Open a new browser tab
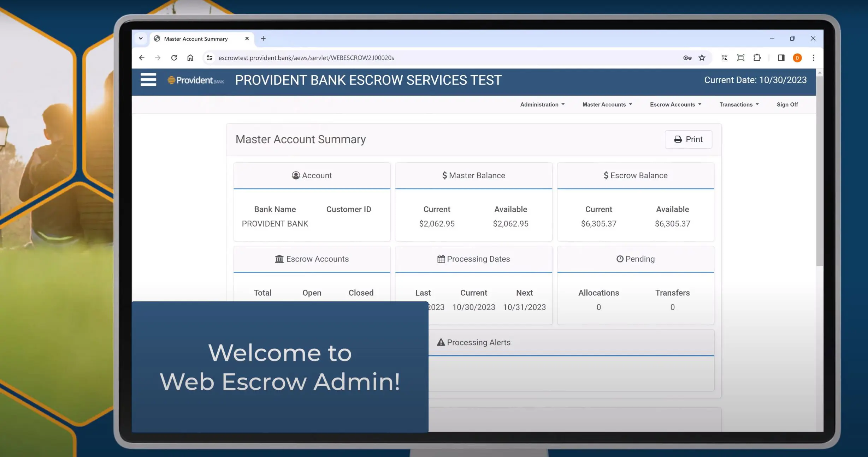The width and height of the screenshot is (868, 457). 263,38
